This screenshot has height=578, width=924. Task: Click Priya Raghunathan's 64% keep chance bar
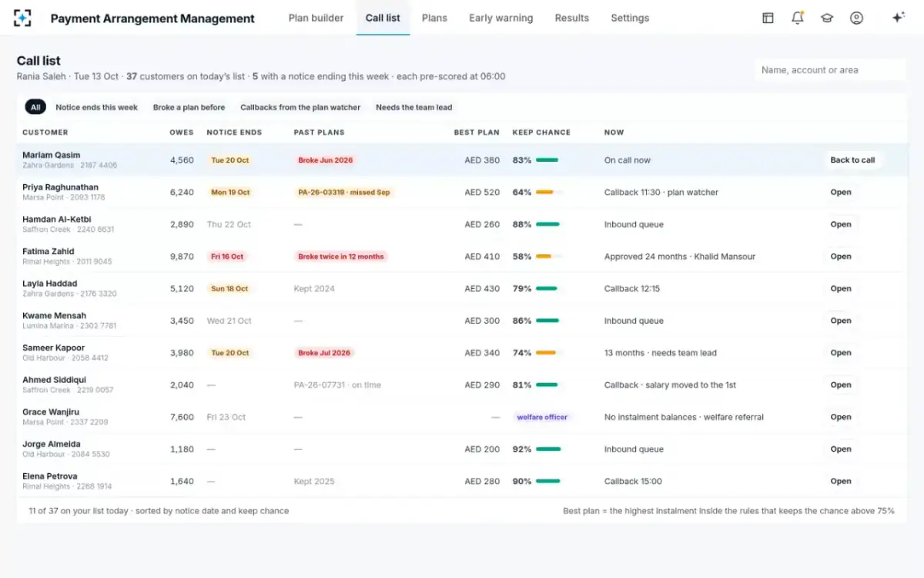pyautogui.click(x=547, y=193)
